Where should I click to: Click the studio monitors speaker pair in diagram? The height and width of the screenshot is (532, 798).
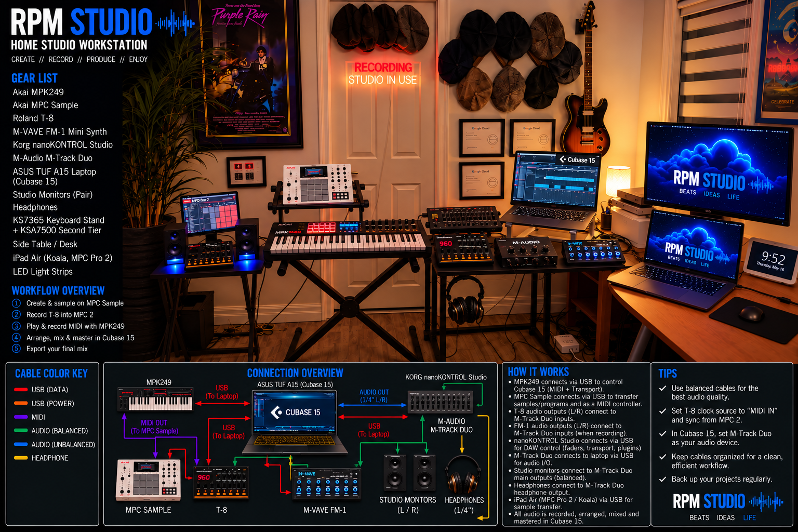408,472
